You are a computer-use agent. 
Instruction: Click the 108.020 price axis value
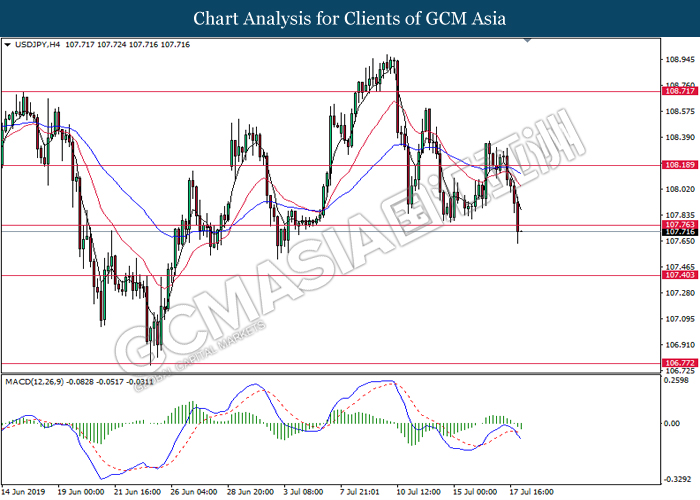[x=680, y=189]
